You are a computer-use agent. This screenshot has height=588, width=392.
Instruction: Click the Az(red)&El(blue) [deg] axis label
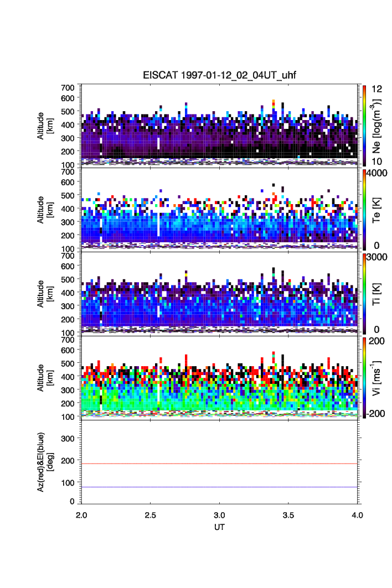click(x=45, y=462)
